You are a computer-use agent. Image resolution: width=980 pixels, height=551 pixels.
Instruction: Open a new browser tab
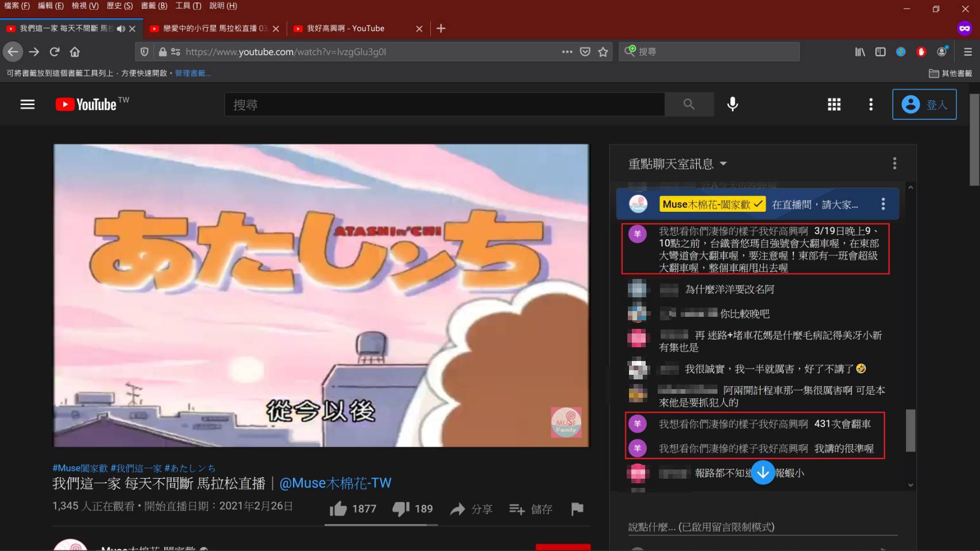[x=441, y=29]
